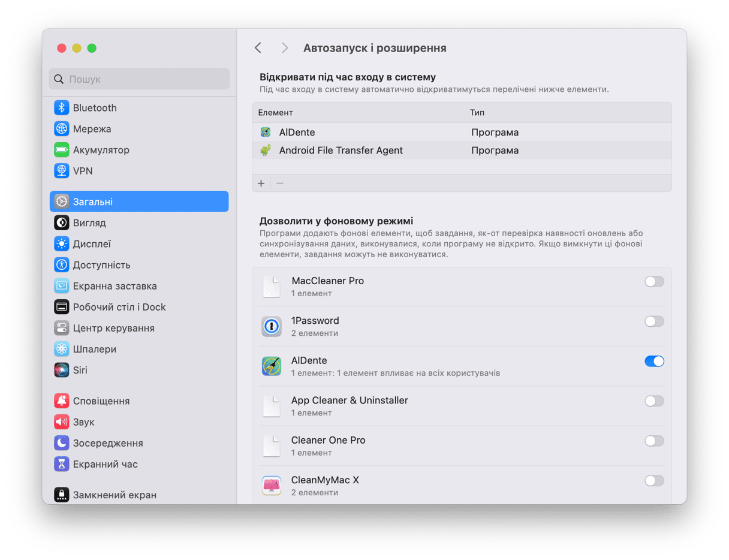Click the red close window button
Image resolution: width=729 pixels, height=560 pixels.
(x=61, y=48)
